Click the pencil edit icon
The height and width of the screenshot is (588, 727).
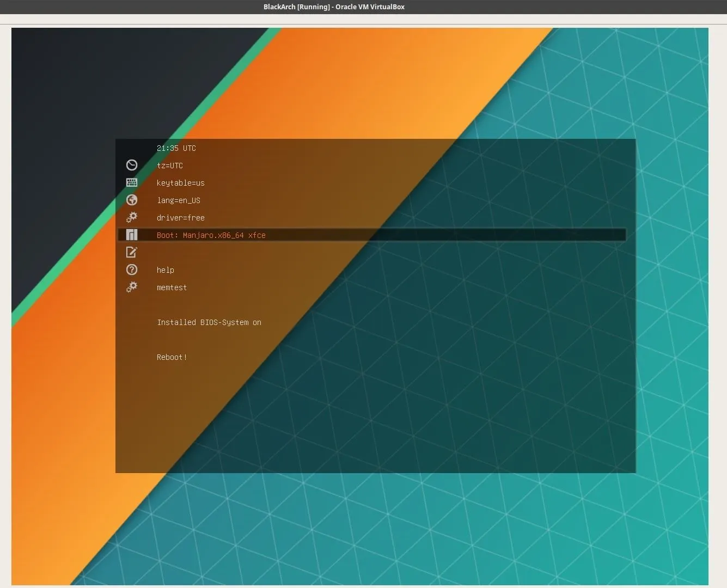132,252
